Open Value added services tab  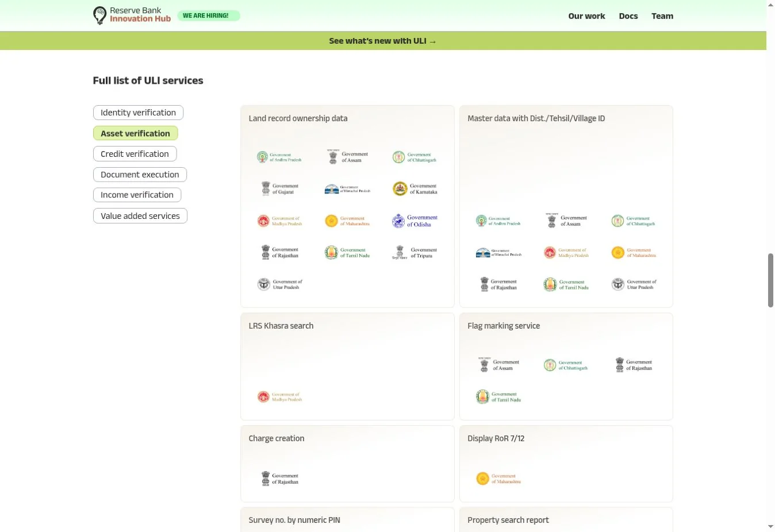[140, 216]
